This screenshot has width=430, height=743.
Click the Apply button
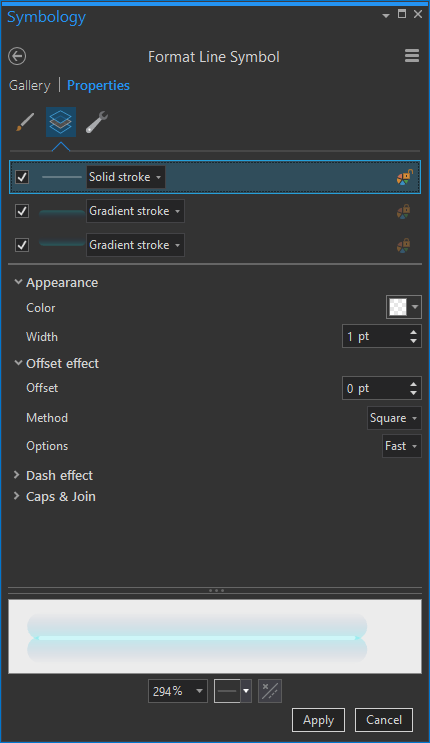click(318, 720)
